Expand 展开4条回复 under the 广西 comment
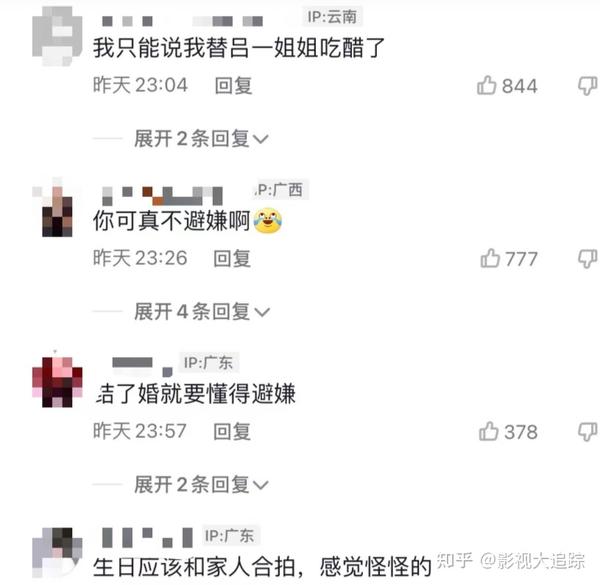Screen dimensions: 600x585 pyautogui.click(x=202, y=311)
